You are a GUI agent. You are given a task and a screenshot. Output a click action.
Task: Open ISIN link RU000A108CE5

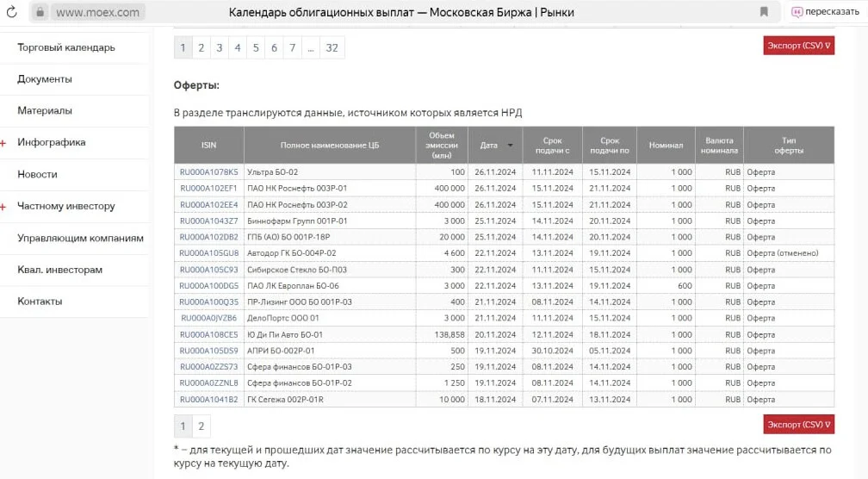point(208,334)
